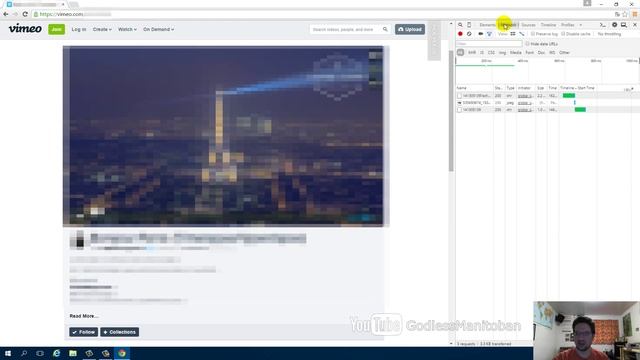640x360 pixels.
Task: Toggle the red network record button
Action: pyautogui.click(x=460, y=34)
